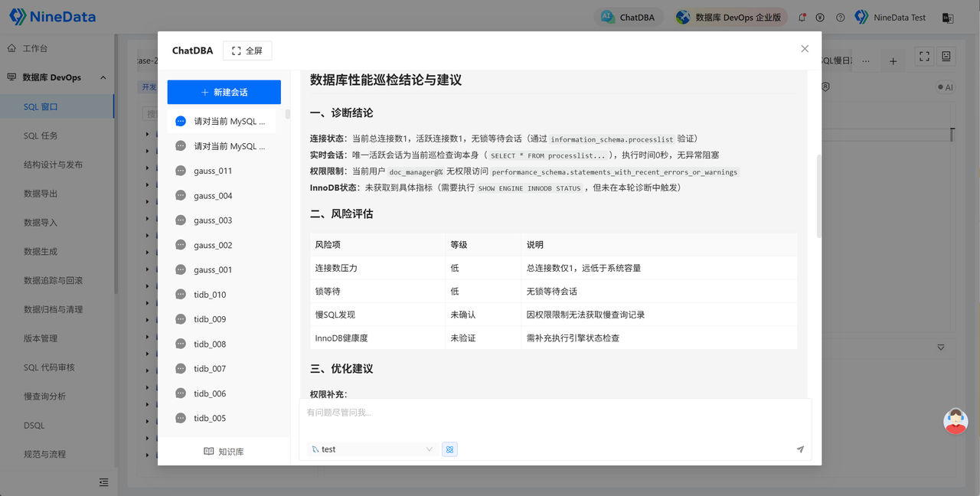This screenshot has height=496, width=980.
Task: Open 慢查询分析 in the sidebar
Action: [x=57, y=396]
